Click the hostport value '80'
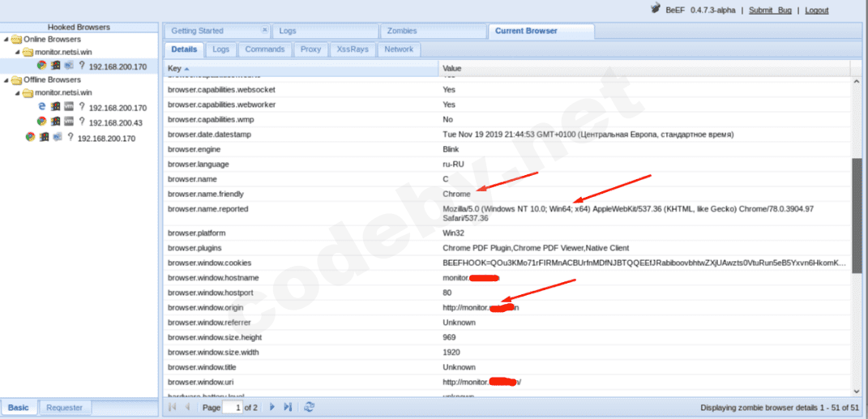The width and height of the screenshot is (868, 419). click(447, 293)
